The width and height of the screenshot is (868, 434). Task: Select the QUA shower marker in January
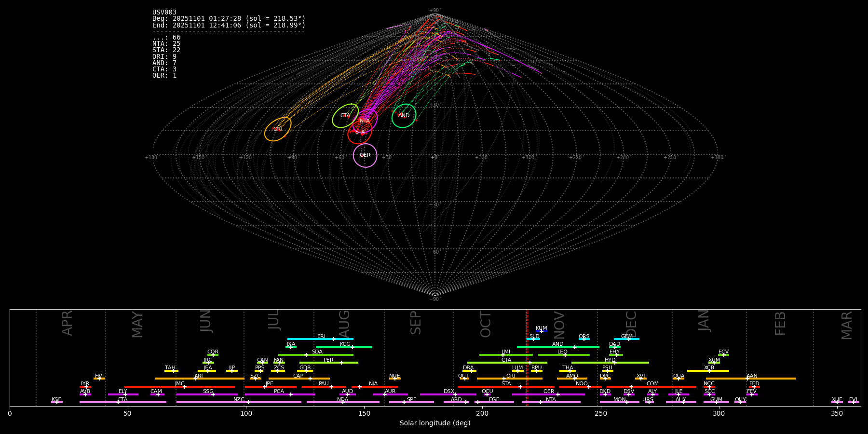[x=678, y=379]
